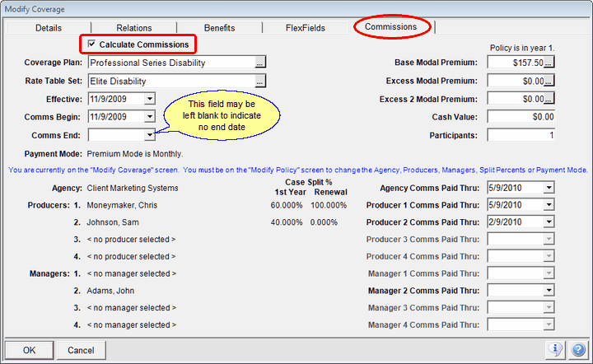Screen dimensions: 593x364
Task: Expand the Comms End date dropdown
Action: pyautogui.click(x=150, y=135)
